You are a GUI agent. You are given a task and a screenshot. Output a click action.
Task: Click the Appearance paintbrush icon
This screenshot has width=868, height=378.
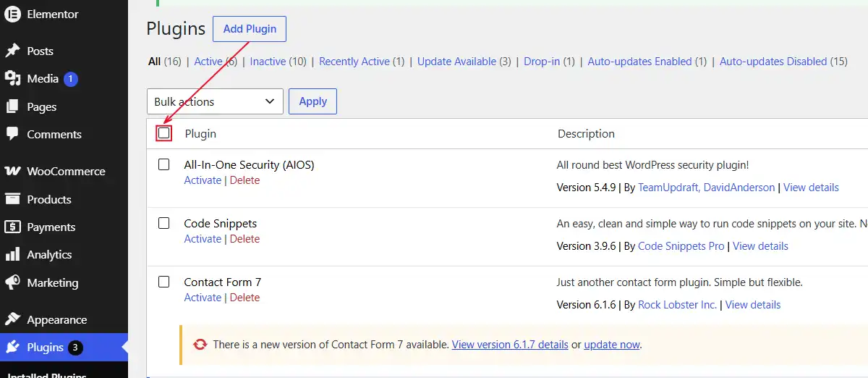pos(12,319)
